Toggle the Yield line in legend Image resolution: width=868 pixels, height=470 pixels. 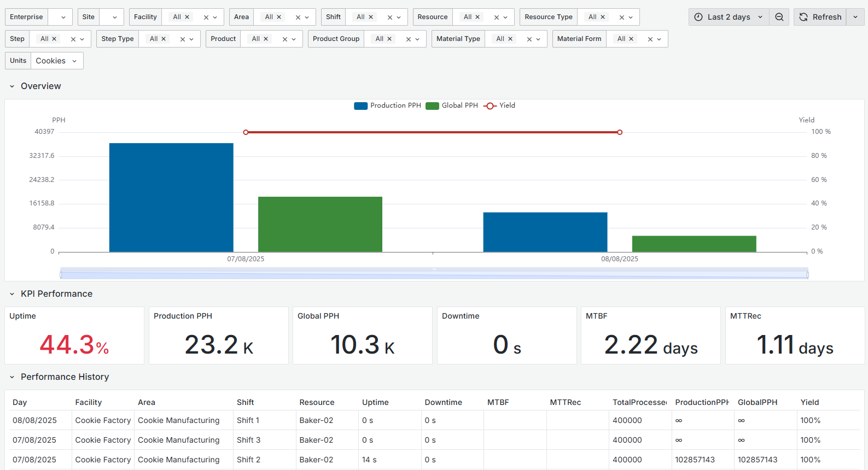(x=499, y=105)
